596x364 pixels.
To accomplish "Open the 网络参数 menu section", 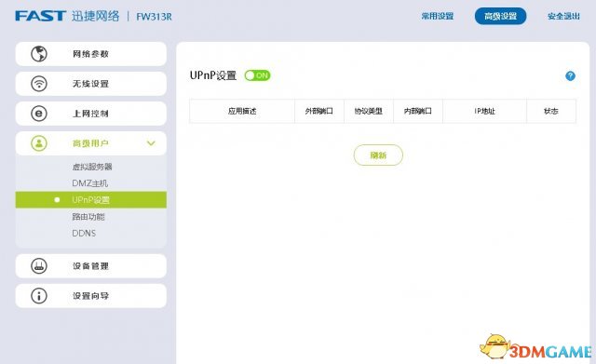I will [x=91, y=54].
